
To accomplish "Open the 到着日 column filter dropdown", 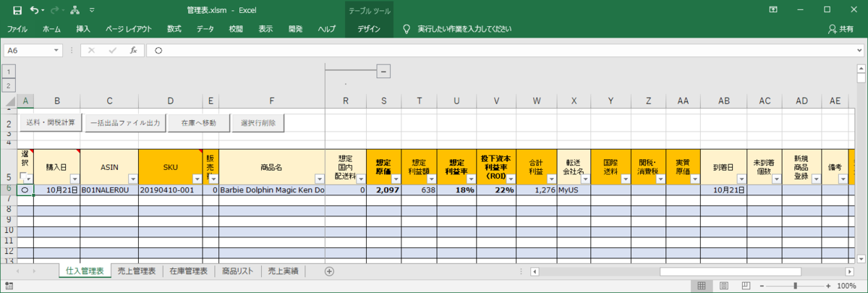I will pos(741,179).
